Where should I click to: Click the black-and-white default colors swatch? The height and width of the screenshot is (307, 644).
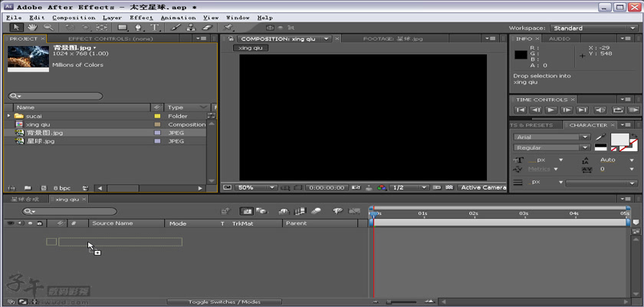point(600,147)
